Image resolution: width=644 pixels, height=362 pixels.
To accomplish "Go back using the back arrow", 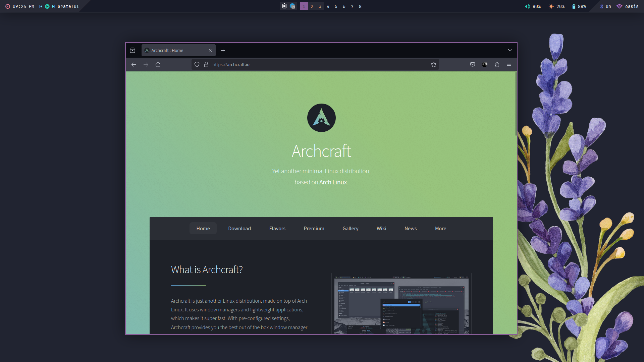I will [134, 64].
